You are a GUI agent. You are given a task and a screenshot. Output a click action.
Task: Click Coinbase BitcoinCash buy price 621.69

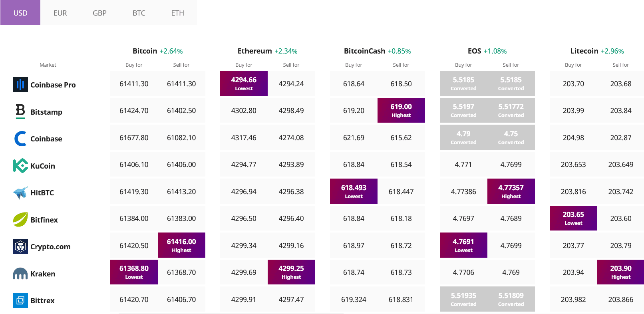pyautogui.click(x=354, y=137)
